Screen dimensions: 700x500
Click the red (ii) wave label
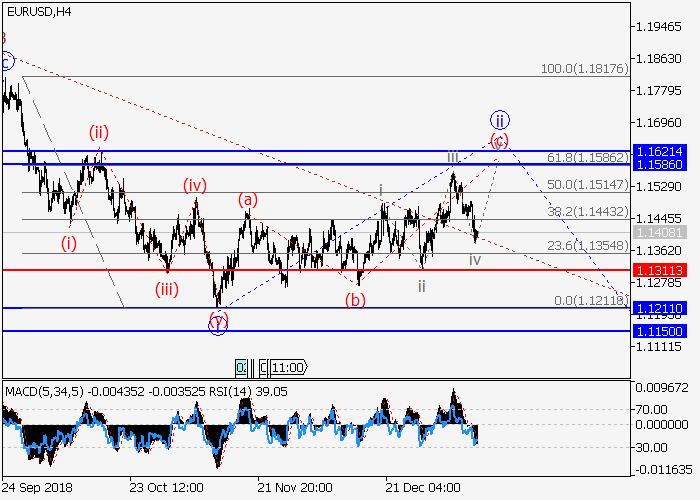tap(98, 131)
